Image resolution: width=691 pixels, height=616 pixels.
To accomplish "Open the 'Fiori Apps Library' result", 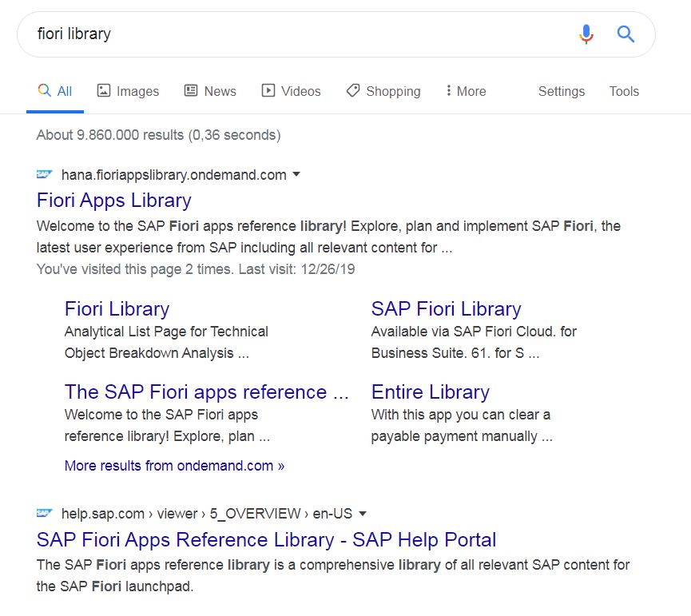I will coord(114,200).
